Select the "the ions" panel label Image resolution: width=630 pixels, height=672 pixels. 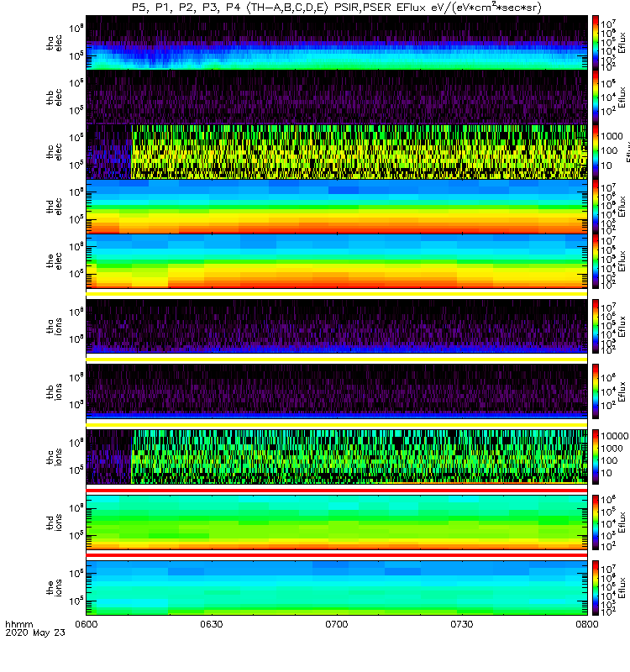pyautogui.click(x=54, y=587)
